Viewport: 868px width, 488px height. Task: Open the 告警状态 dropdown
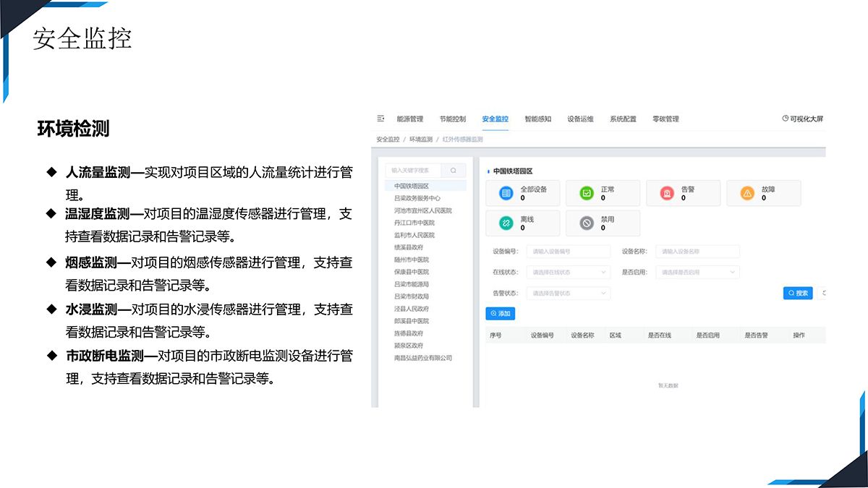[x=568, y=294]
